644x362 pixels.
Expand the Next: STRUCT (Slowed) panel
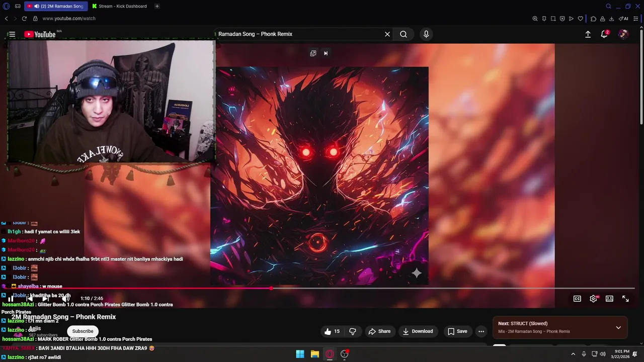coord(618,327)
